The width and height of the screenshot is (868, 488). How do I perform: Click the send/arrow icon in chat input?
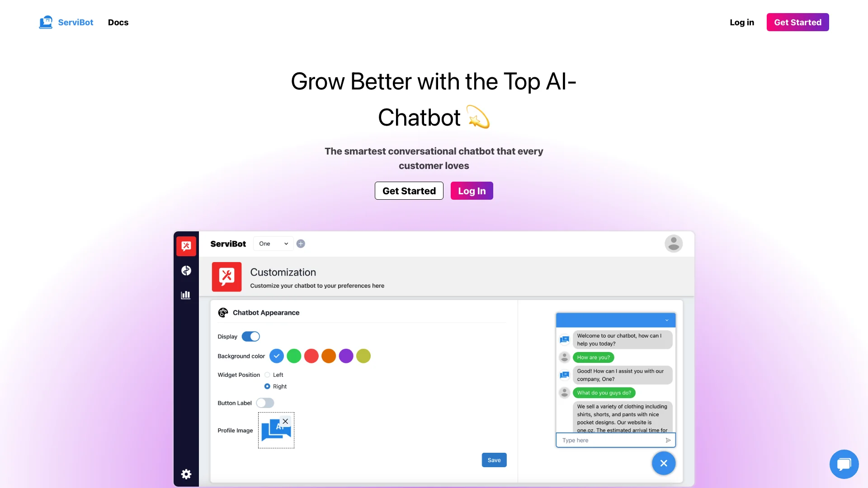click(x=668, y=440)
